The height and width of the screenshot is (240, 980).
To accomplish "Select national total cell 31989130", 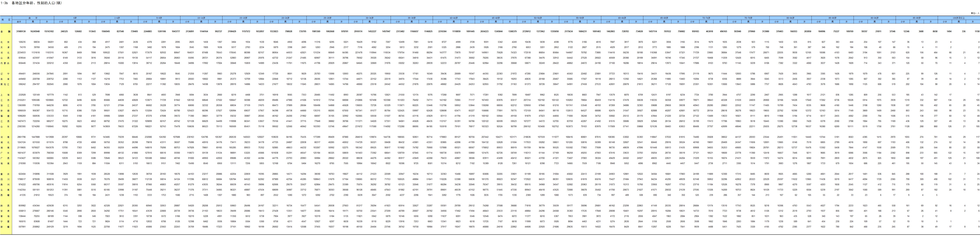I will coord(21,32).
